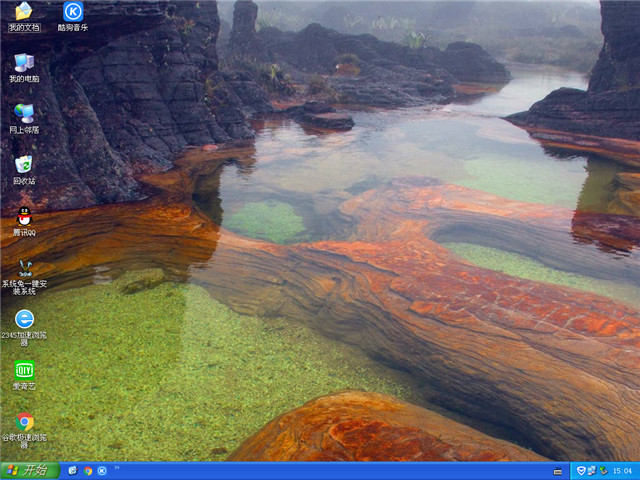Click the blue round quick launch icon
Image resolution: width=640 pixels, height=480 pixels.
(102, 470)
